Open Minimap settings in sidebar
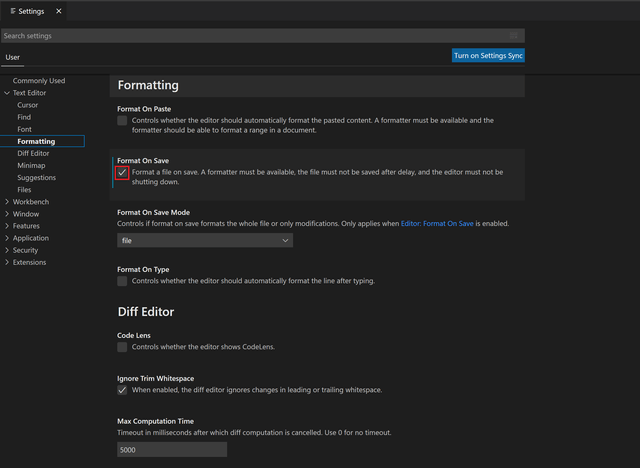The image size is (640, 468). point(33,166)
